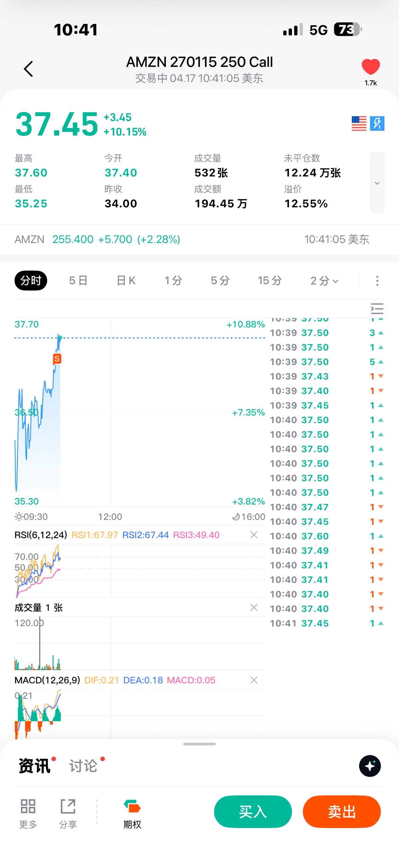
Task: Close the MACD indicator panel
Action: [x=254, y=680]
